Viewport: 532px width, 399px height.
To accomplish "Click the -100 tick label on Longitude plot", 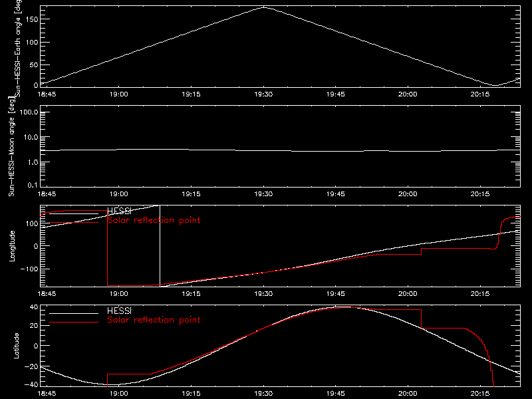I will 29,269.
